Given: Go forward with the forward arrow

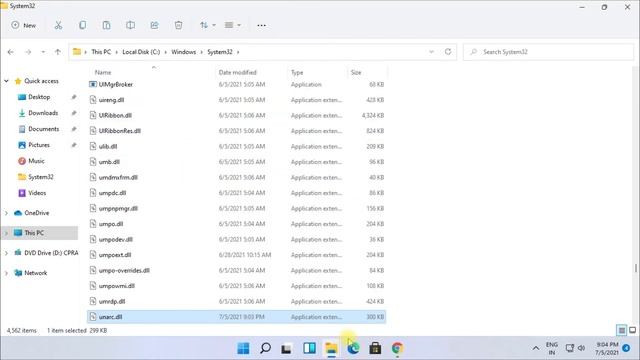Looking at the screenshot, I should click(28, 52).
